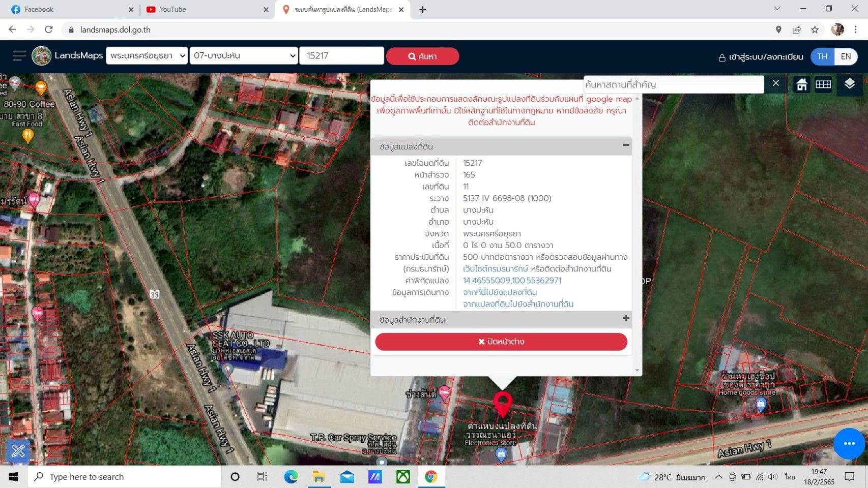Screen dimensions: 868x488
Task: Open the map layers icon
Action: (849, 84)
